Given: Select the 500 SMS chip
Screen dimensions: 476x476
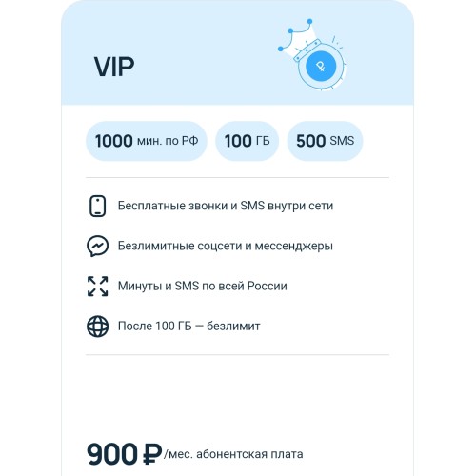Looking at the screenshot, I should click(x=325, y=141).
